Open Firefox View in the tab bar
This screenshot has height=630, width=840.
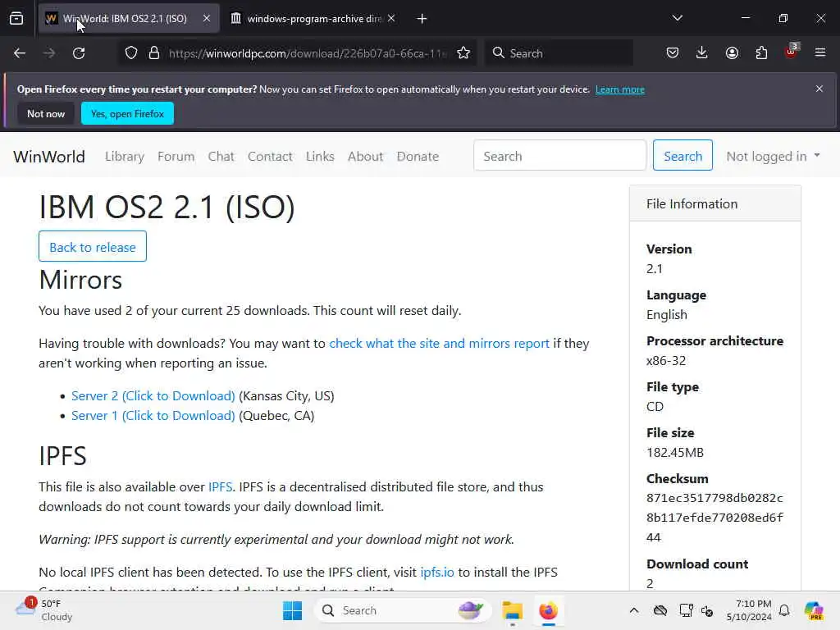pyautogui.click(x=16, y=19)
